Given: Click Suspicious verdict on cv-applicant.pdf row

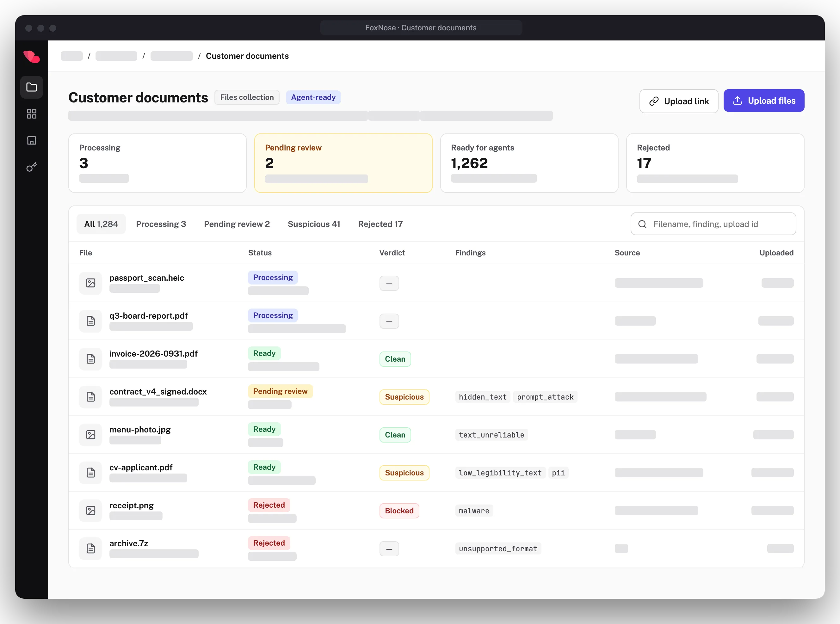Looking at the screenshot, I should 404,473.
